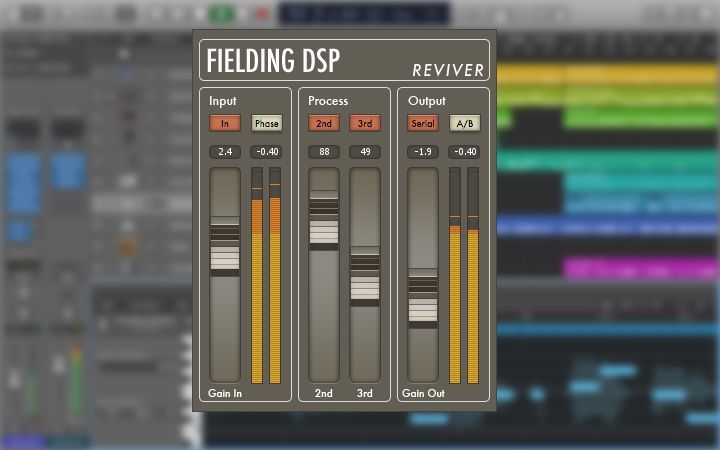Click the FIELDING DSP logo text
Viewport: 720px width, 450px height.
point(273,61)
